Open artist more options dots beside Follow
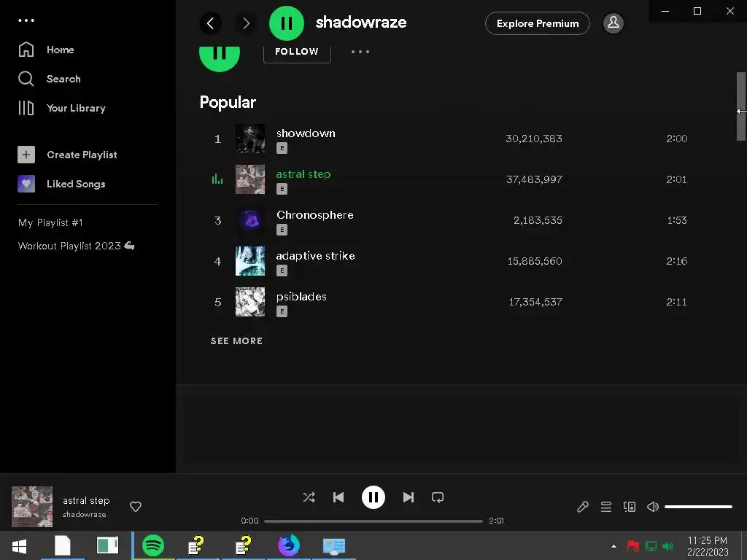This screenshot has height=560, width=747. tap(360, 52)
